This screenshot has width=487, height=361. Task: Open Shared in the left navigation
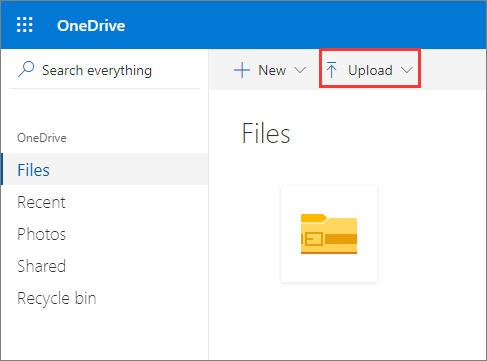tap(42, 266)
